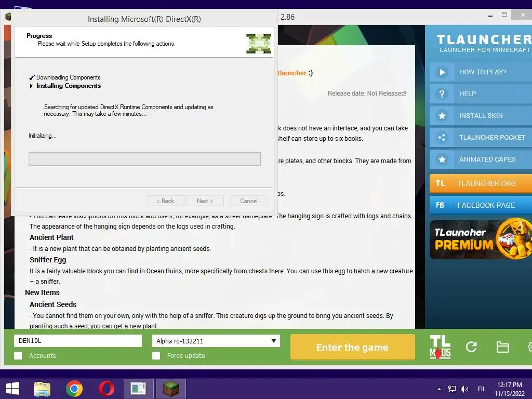Click the Next > button in DirectX setup
The height and width of the screenshot is (399, 532).
pyautogui.click(x=205, y=201)
